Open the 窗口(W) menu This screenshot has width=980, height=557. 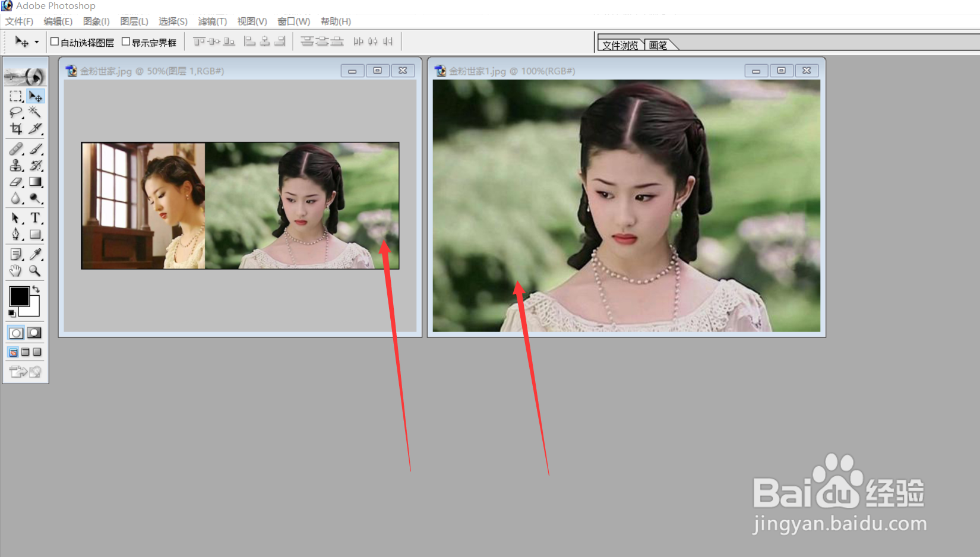[x=294, y=21]
